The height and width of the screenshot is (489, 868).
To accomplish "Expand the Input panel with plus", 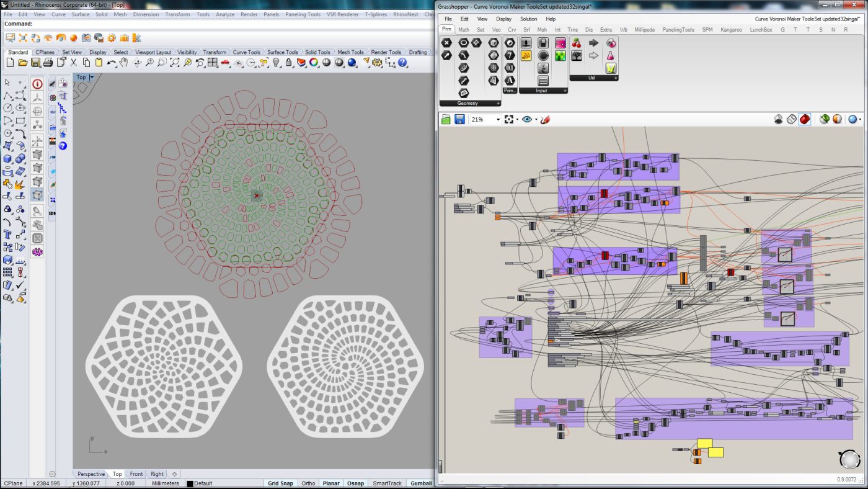I will click(x=565, y=91).
